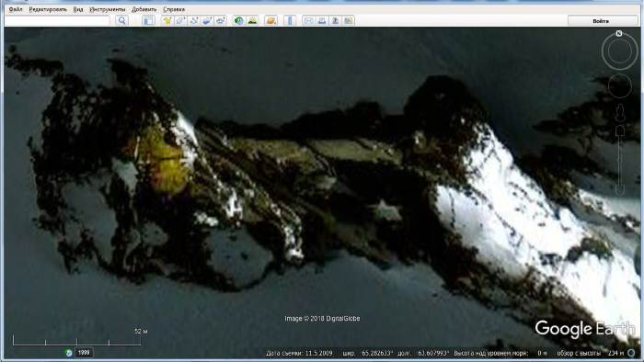
Task: Open the planet switcher icon
Action: (x=270, y=20)
